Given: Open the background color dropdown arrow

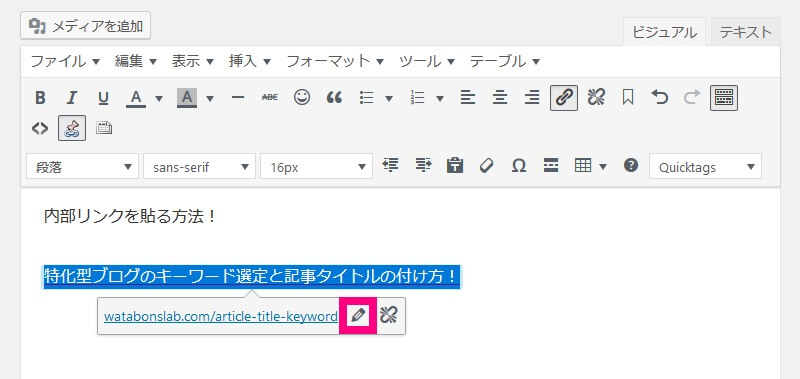Looking at the screenshot, I should click(x=210, y=98).
